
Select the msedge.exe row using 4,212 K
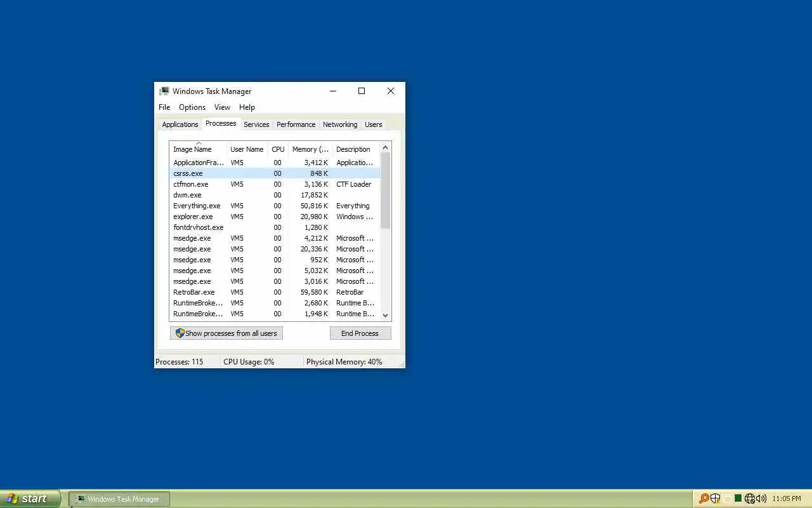(275, 238)
